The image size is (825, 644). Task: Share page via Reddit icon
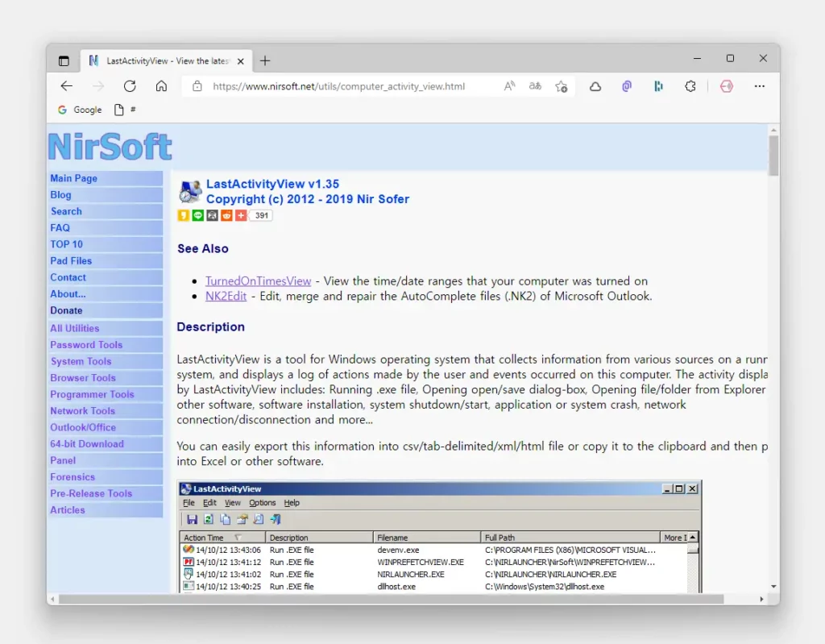(226, 215)
